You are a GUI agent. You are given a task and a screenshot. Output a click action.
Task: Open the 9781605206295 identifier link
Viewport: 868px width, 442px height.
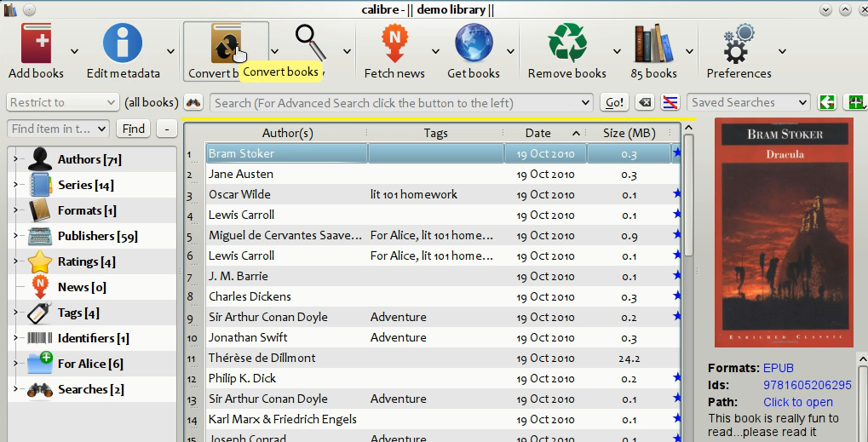[x=808, y=385]
